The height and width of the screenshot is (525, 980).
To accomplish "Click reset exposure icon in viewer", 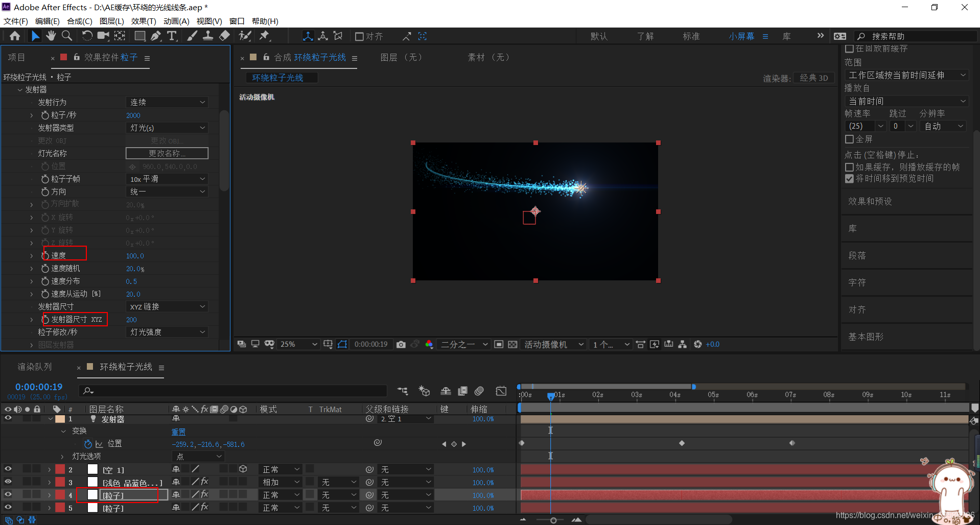I will point(697,345).
